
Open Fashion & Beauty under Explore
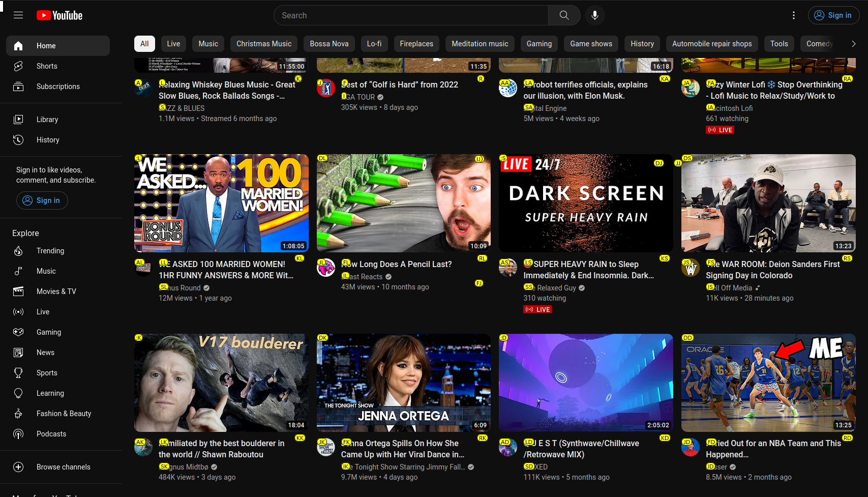click(x=58, y=414)
